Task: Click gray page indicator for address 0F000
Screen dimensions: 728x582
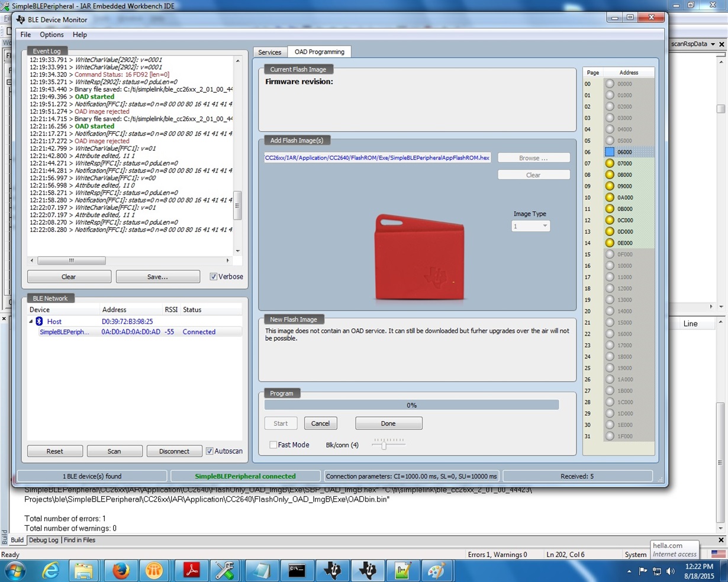Action: pos(610,254)
